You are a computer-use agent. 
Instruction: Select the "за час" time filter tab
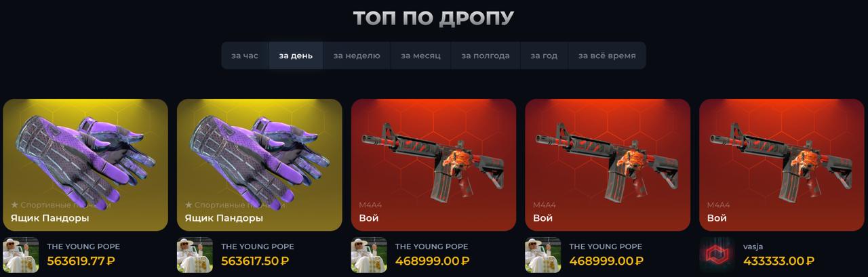coord(245,56)
